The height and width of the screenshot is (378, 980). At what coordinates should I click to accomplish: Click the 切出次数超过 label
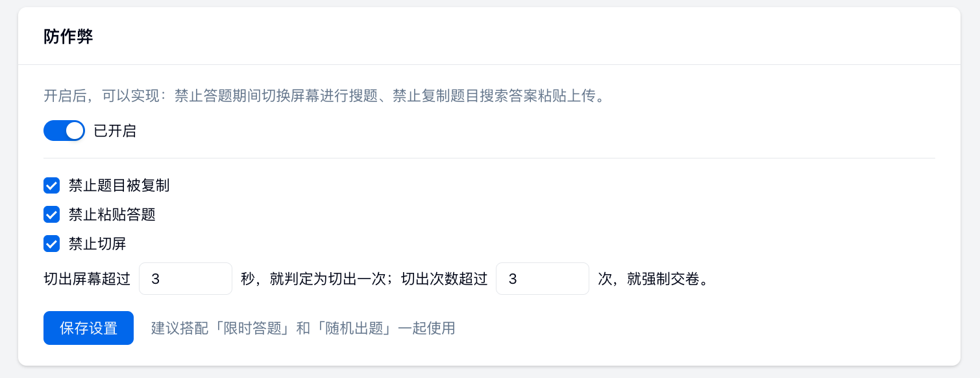444,279
